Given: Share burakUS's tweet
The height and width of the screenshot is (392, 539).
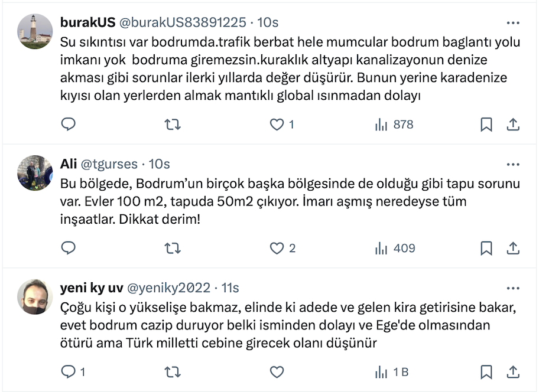Looking at the screenshot, I should click(x=513, y=125).
